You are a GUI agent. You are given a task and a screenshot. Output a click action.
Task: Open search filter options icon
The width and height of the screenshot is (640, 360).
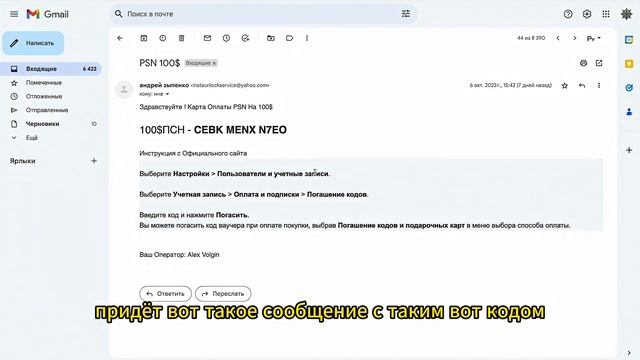click(406, 14)
